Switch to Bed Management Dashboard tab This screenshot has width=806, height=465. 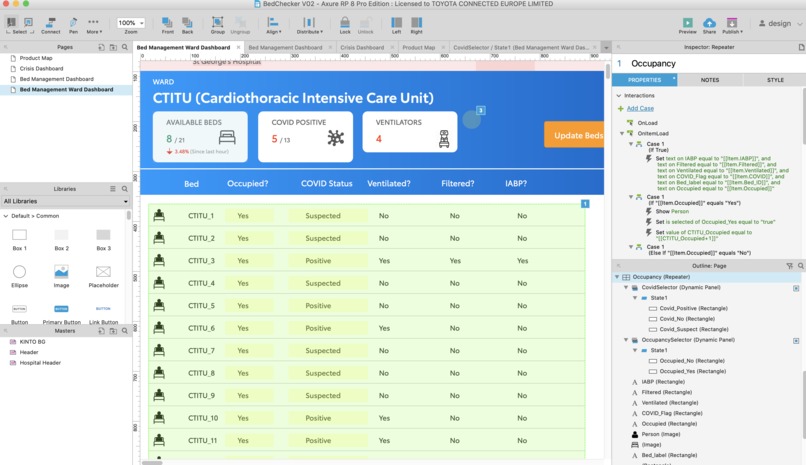[x=285, y=47]
